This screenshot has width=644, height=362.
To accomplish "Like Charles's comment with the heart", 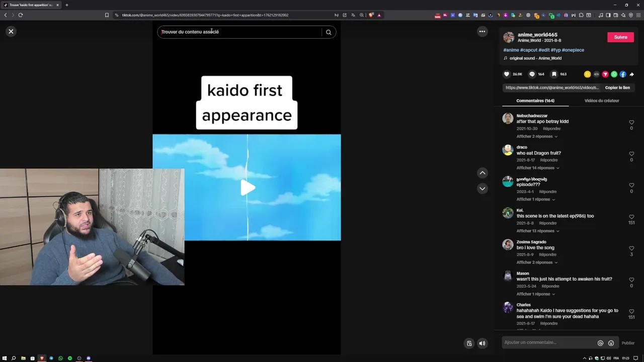I will 631,311.
